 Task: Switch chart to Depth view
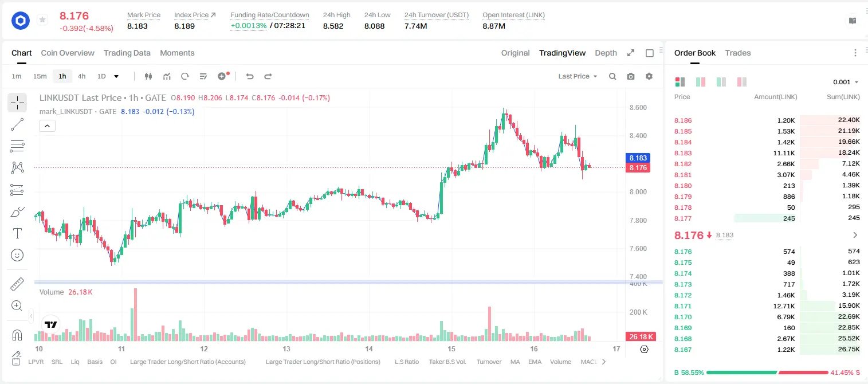(x=606, y=53)
